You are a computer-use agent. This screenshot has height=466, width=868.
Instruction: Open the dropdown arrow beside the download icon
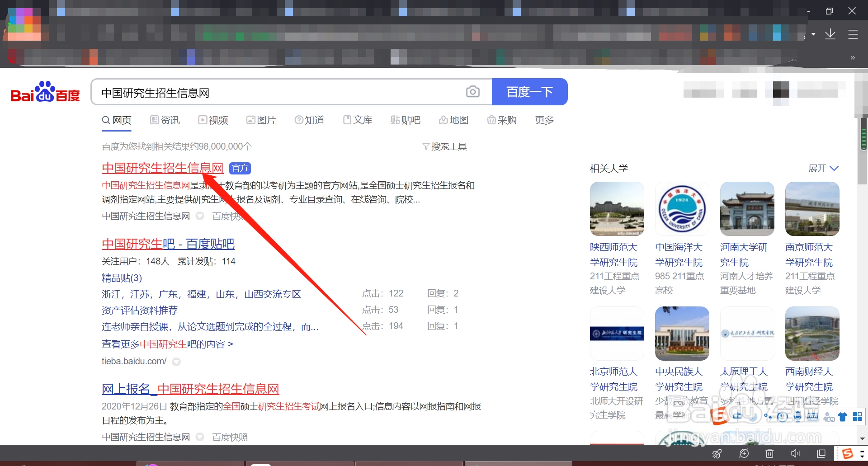[812, 34]
